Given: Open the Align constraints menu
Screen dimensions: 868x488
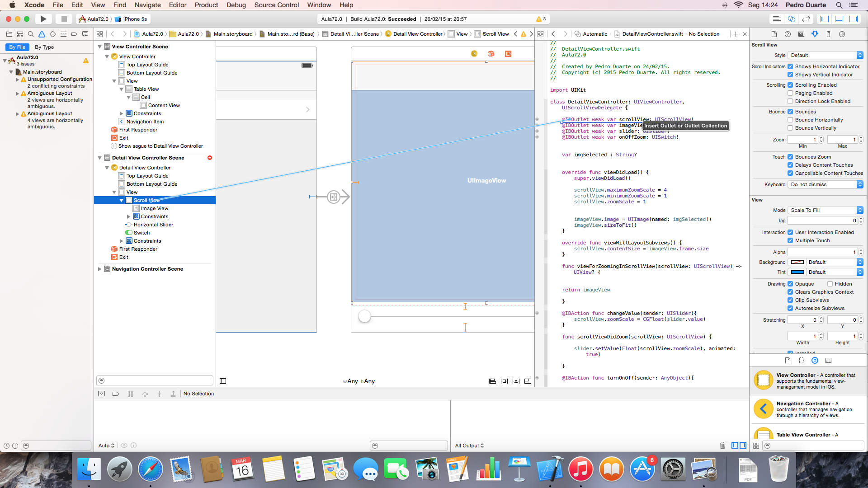Looking at the screenshot, I should pos(492,381).
